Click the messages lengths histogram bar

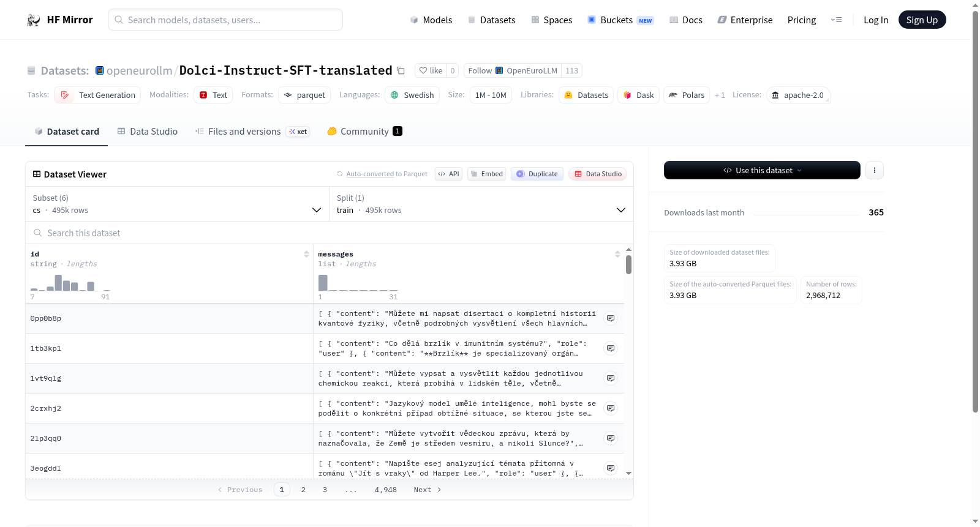click(323, 283)
